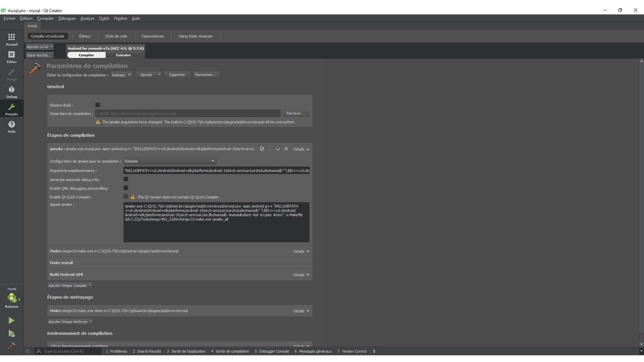Click the Renommer… button
The width and height of the screenshot is (644, 362).
[x=206, y=75]
